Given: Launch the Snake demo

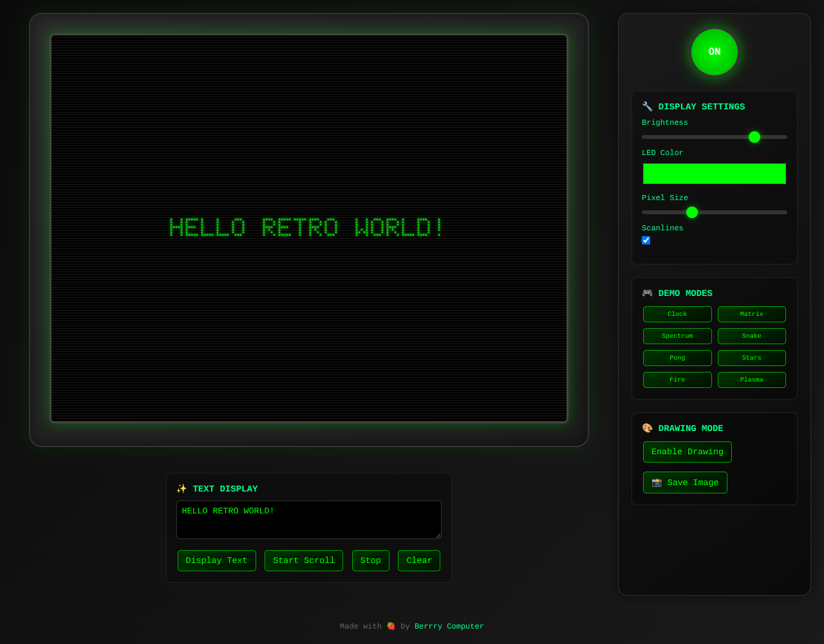Looking at the screenshot, I should [751, 336].
